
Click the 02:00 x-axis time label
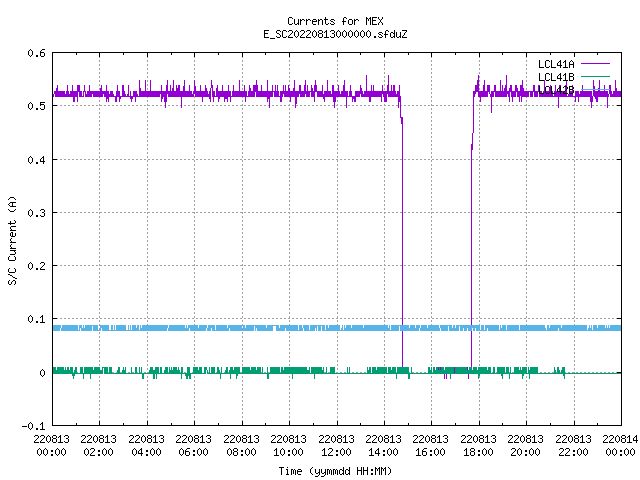coord(98,452)
